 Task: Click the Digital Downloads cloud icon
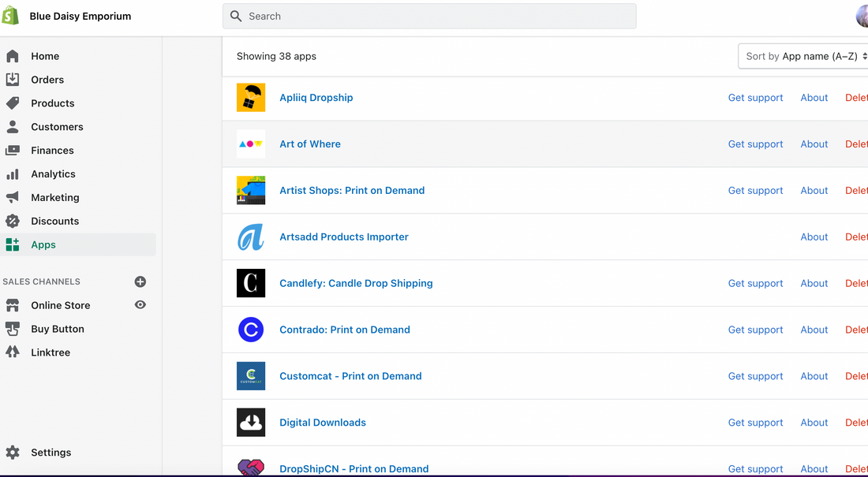click(251, 423)
